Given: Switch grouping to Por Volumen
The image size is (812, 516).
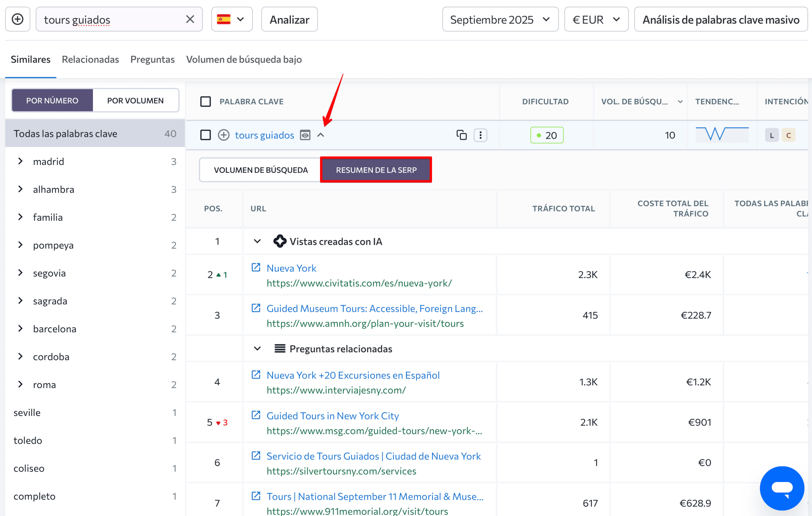Looking at the screenshot, I should coord(135,101).
